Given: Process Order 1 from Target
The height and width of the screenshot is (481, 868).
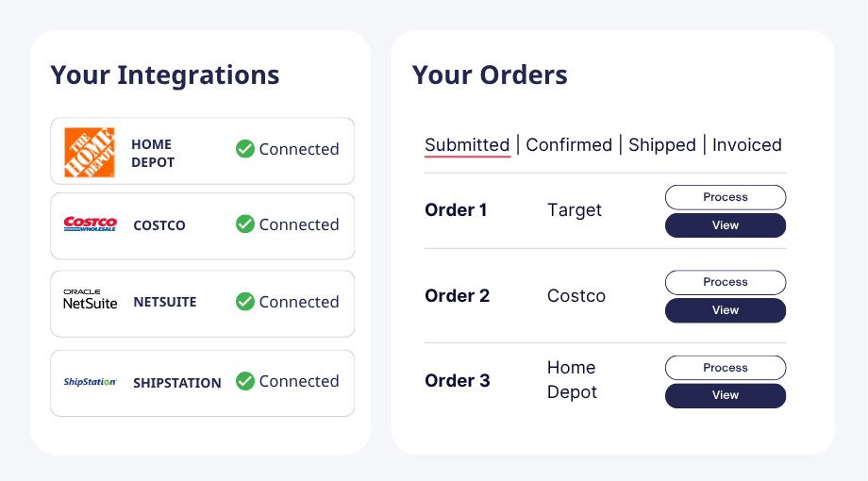Looking at the screenshot, I should point(726,197).
